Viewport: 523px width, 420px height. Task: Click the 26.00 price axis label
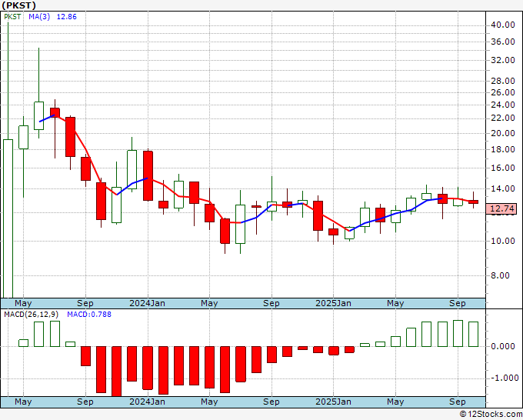pos(502,92)
